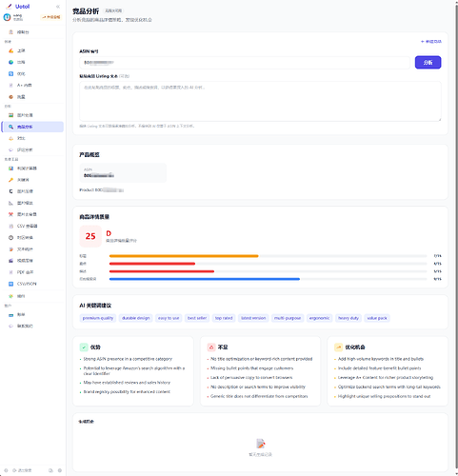Image resolution: width=458 pixels, height=476 pixels.
Task: Click the Uotol logo in the sidebar
Action: pyautogui.click(x=18, y=7)
